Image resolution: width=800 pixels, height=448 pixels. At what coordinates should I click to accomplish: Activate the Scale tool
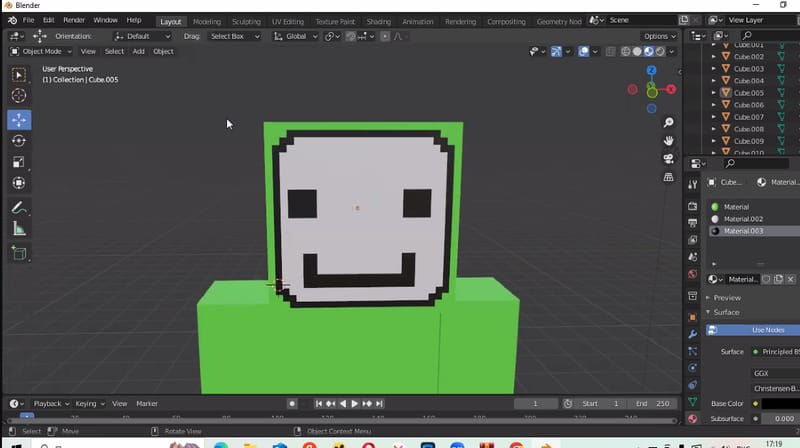[19, 162]
